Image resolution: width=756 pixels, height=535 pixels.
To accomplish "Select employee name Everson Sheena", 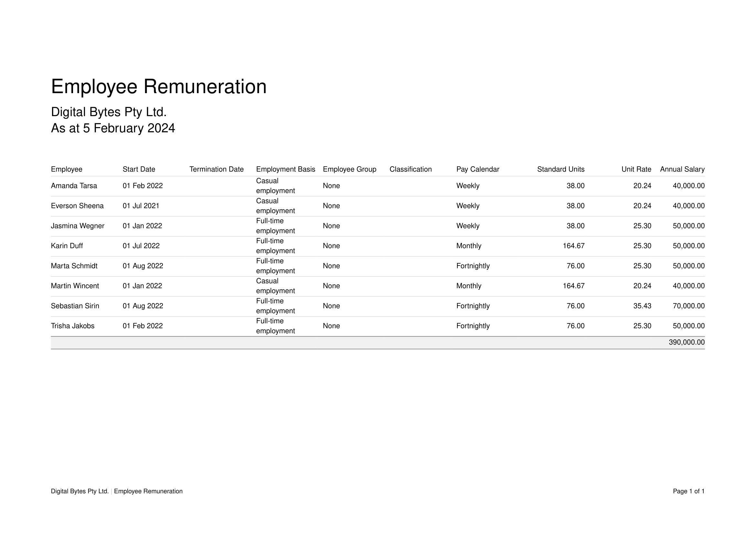I will (x=77, y=206).
